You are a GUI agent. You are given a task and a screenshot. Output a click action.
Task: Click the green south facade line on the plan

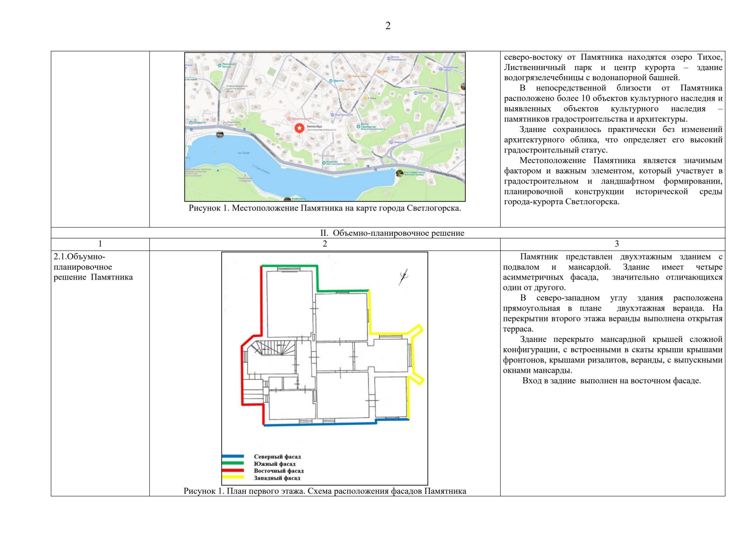315,278
